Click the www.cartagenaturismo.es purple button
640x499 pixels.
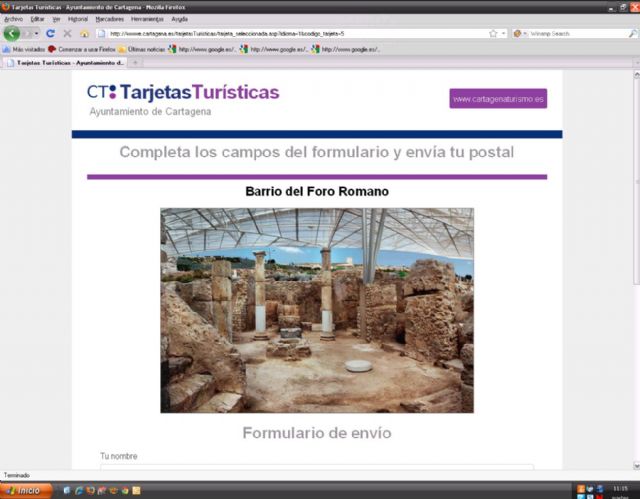click(498, 99)
